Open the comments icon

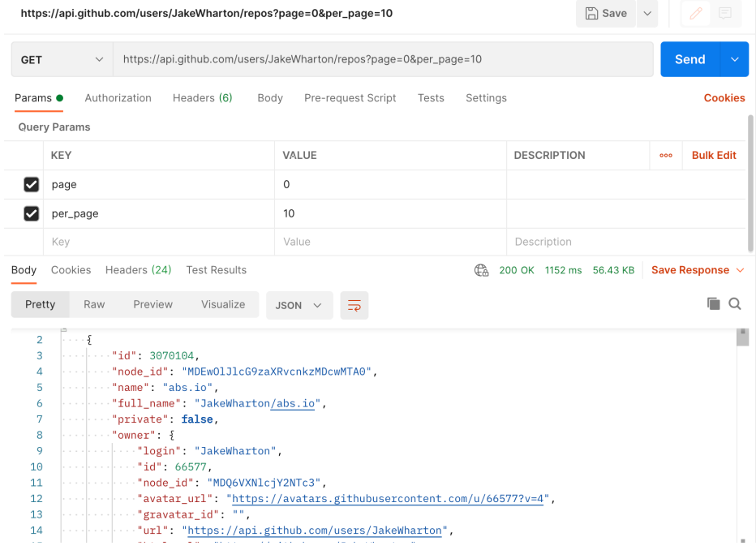(724, 14)
